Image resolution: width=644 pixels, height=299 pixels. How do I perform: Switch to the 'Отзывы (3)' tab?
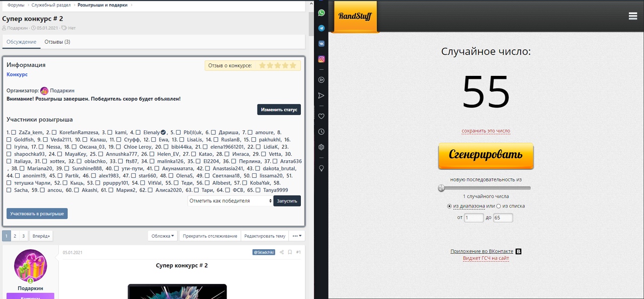pos(57,42)
